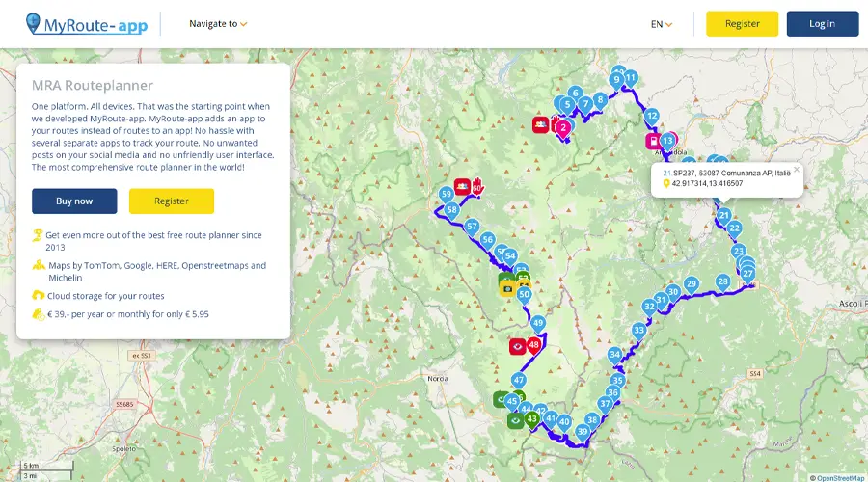
Task: Select waypoint marker 35
Action: point(618,382)
